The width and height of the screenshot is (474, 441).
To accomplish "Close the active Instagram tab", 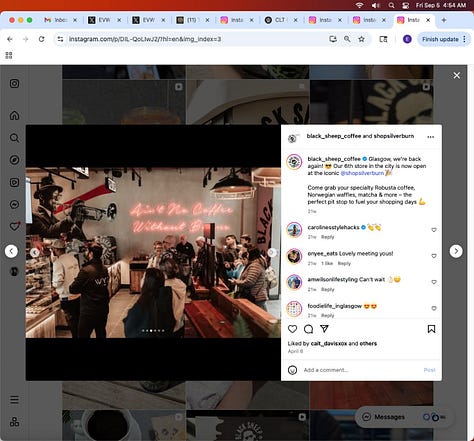I will pos(428,20).
